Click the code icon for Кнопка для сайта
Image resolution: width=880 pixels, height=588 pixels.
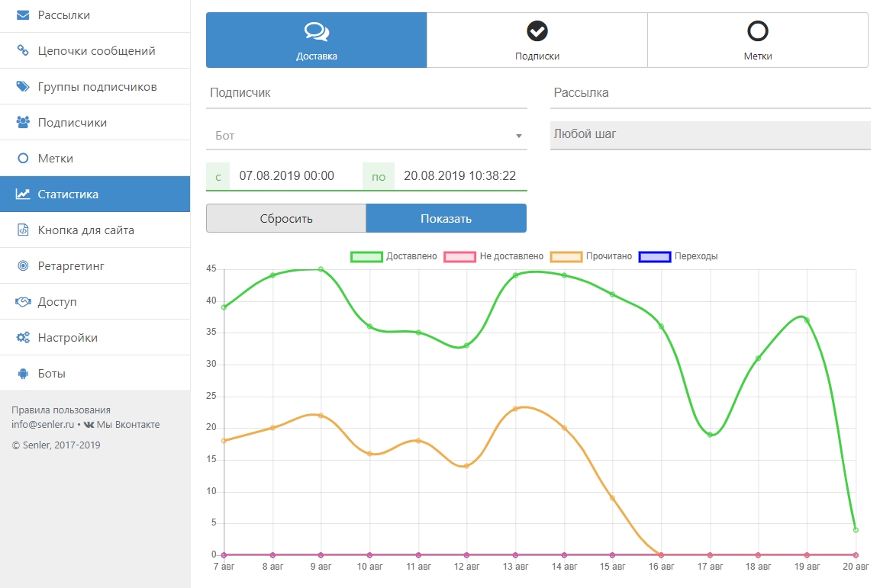tap(23, 230)
